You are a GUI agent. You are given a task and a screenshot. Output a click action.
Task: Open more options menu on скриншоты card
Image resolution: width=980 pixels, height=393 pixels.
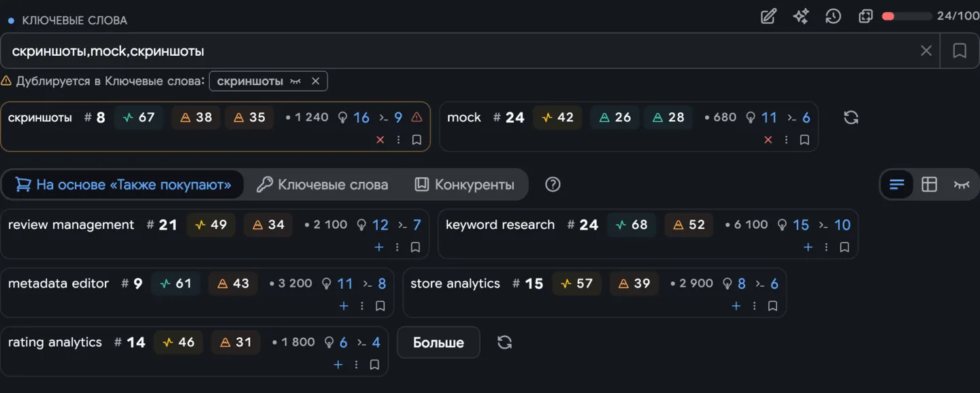pyautogui.click(x=399, y=140)
